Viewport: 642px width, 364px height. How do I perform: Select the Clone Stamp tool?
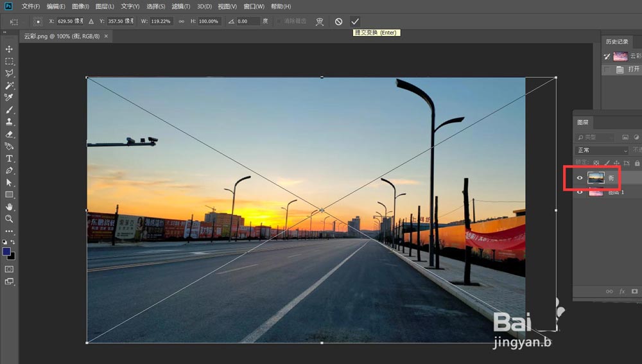[9, 122]
